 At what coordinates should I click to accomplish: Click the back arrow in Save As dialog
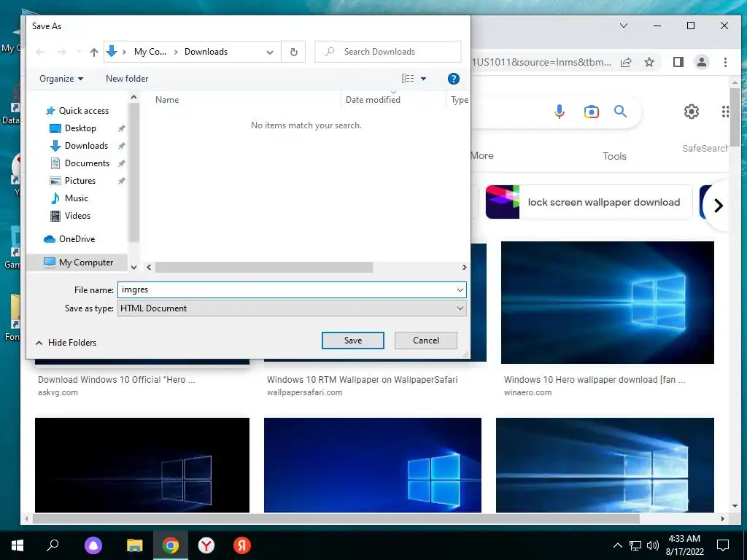[41, 52]
